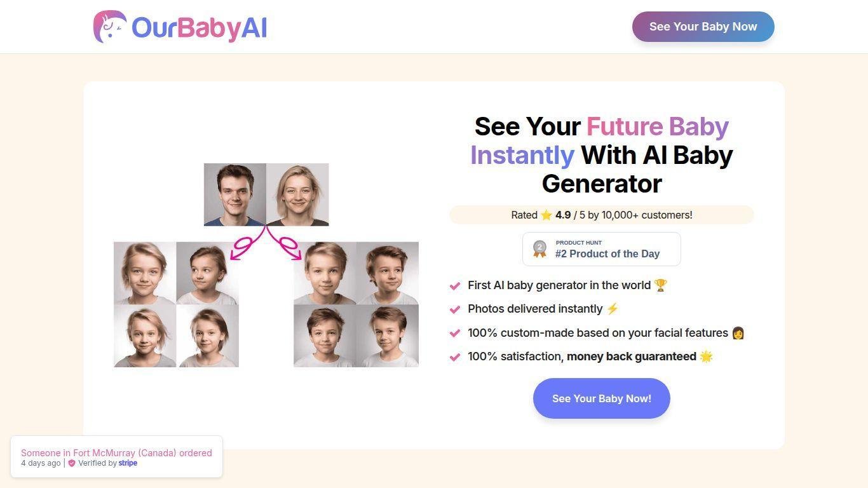Click the star emoji in the rating bar

click(x=546, y=215)
